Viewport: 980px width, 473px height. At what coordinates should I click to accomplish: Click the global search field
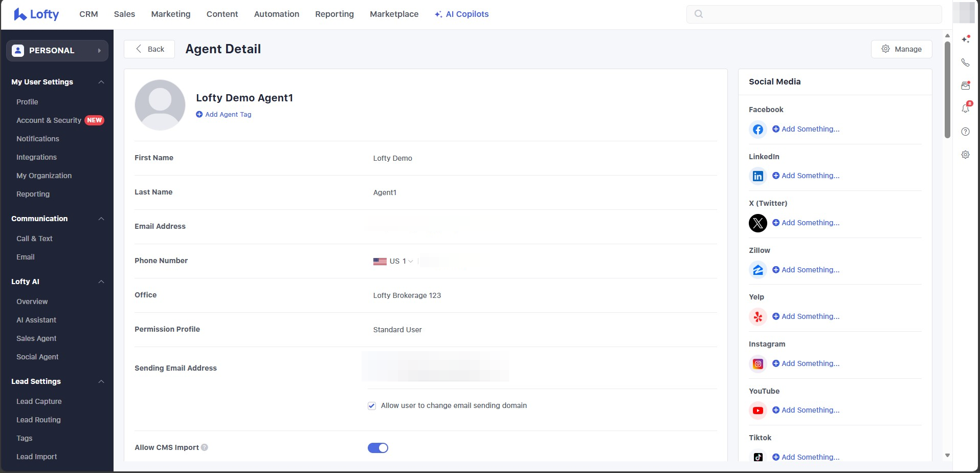814,14
